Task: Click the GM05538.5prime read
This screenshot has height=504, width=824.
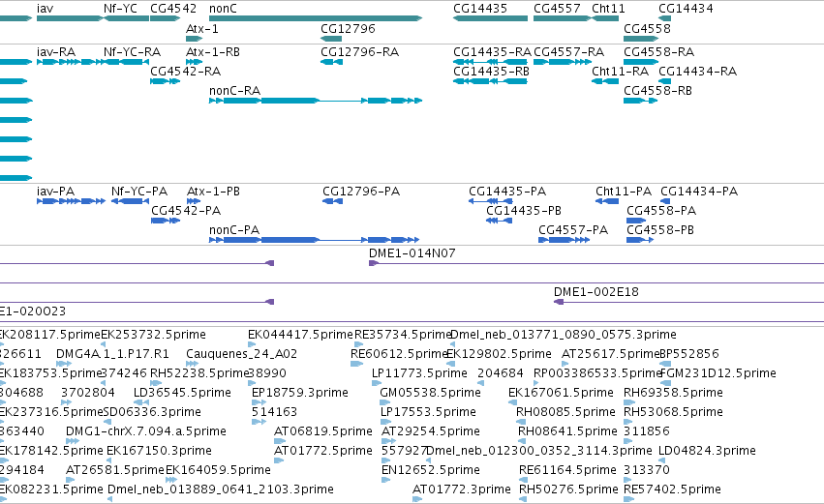Action: click(x=430, y=393)
